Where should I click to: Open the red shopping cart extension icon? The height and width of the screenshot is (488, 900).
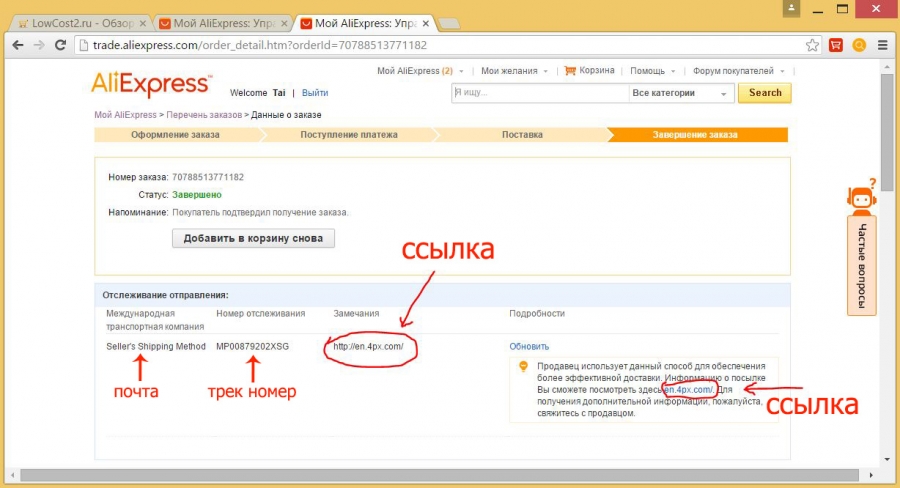point(836,45)
